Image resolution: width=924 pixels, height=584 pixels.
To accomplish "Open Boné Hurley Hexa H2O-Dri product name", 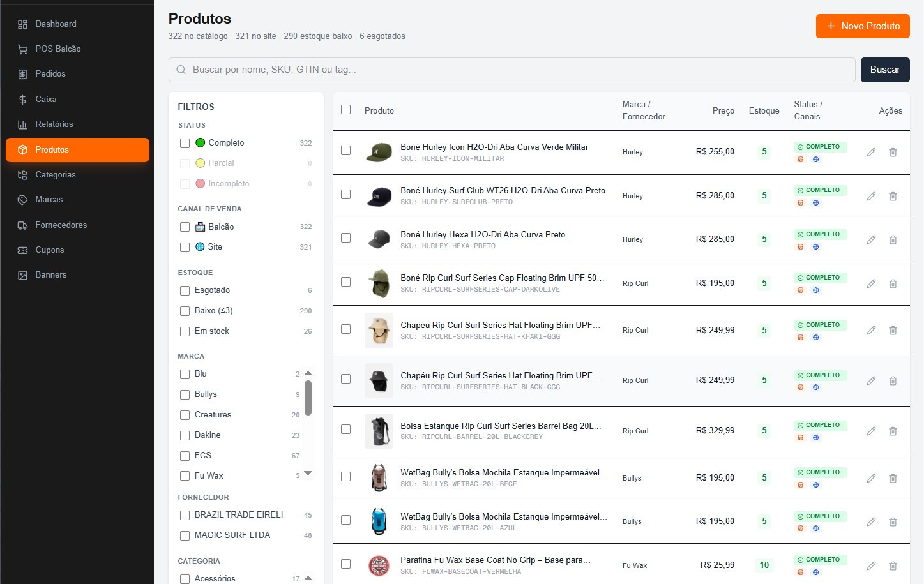I will 483,235.
